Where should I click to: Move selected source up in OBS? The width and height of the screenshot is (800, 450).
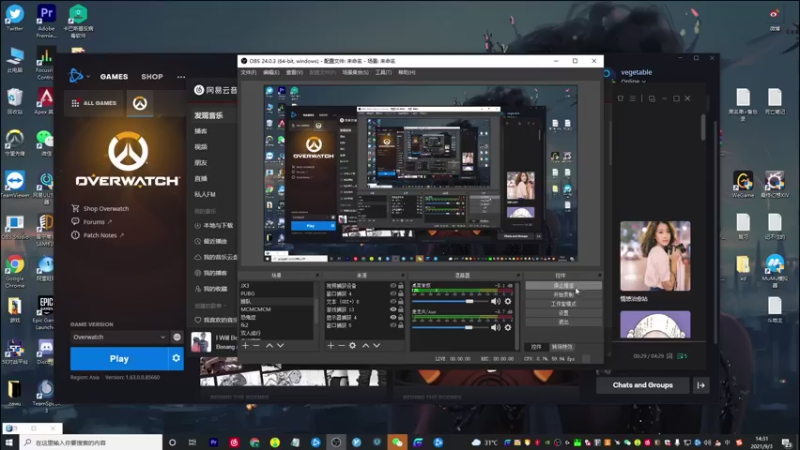click(x=365, y=345)
